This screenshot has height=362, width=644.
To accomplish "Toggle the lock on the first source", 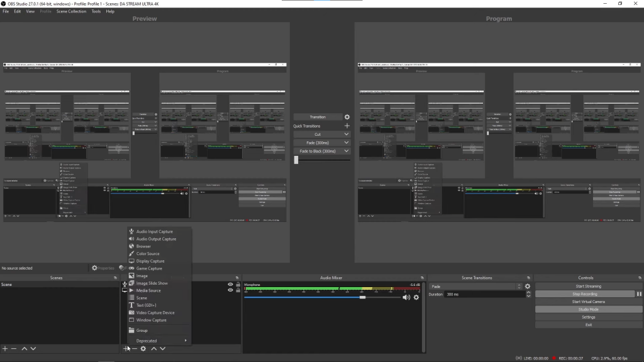I will [x=238, y=285].
